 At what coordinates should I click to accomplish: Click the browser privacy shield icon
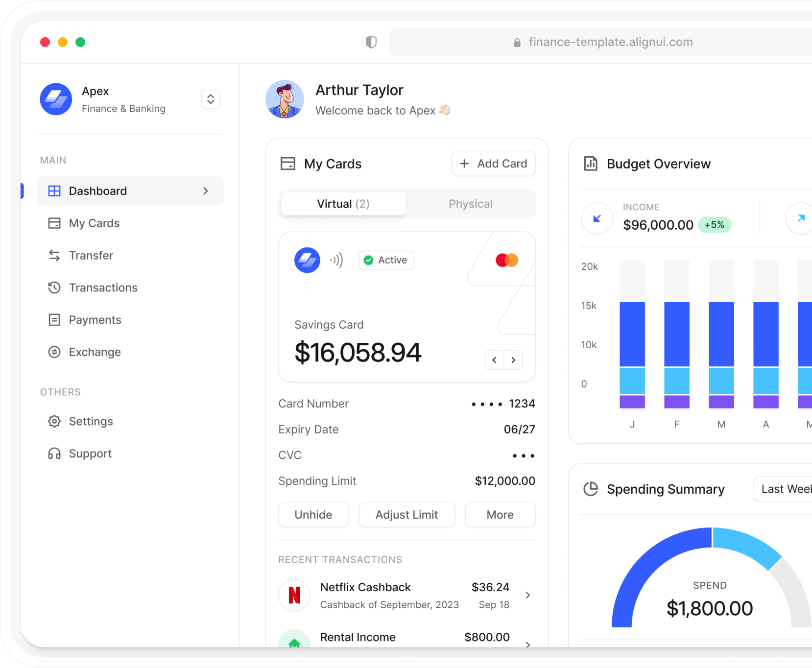[371, 42]
